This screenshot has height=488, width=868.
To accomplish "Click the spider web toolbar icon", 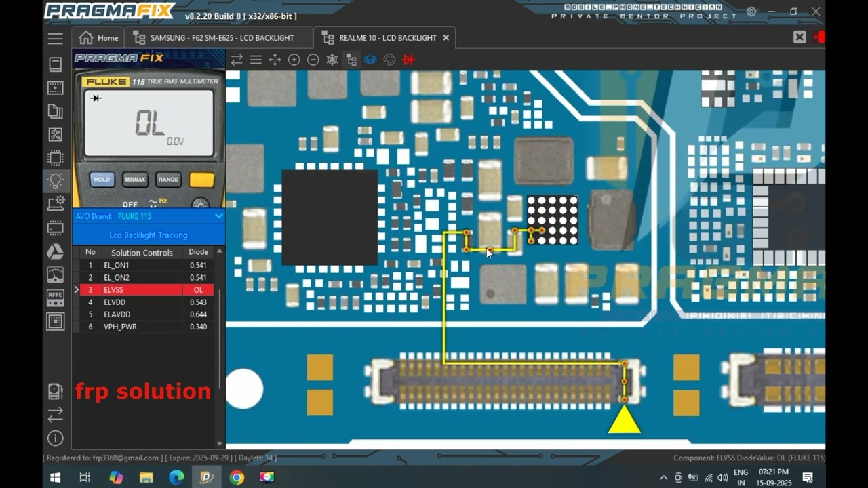I will (332, 60).
